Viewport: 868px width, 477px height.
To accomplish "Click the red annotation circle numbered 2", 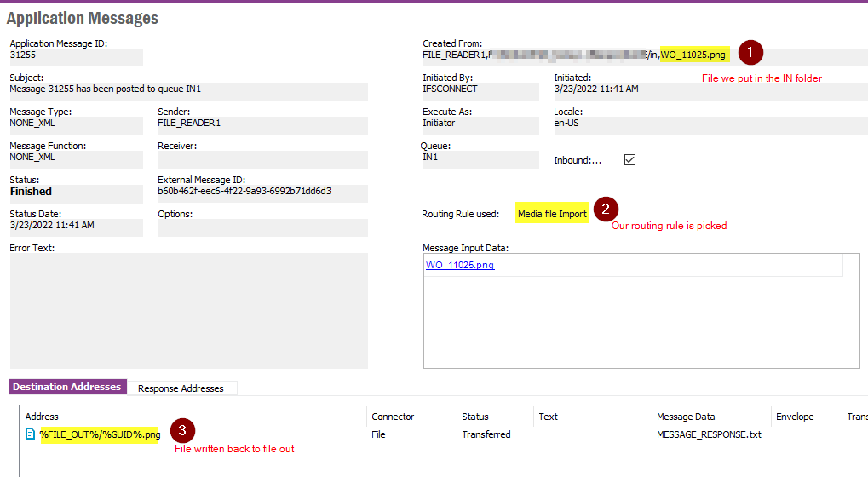I will [606, 210].
